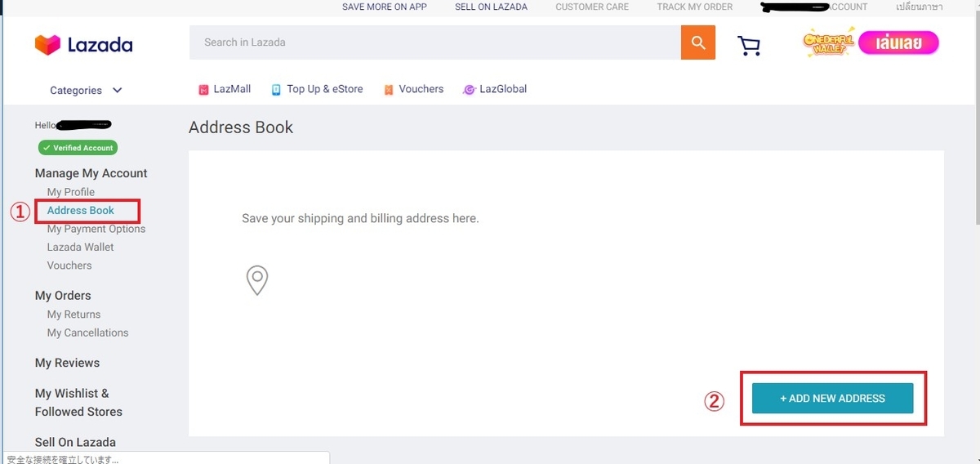Click the location pin icon
Screen dimensions: 980x464
(257, 280)
